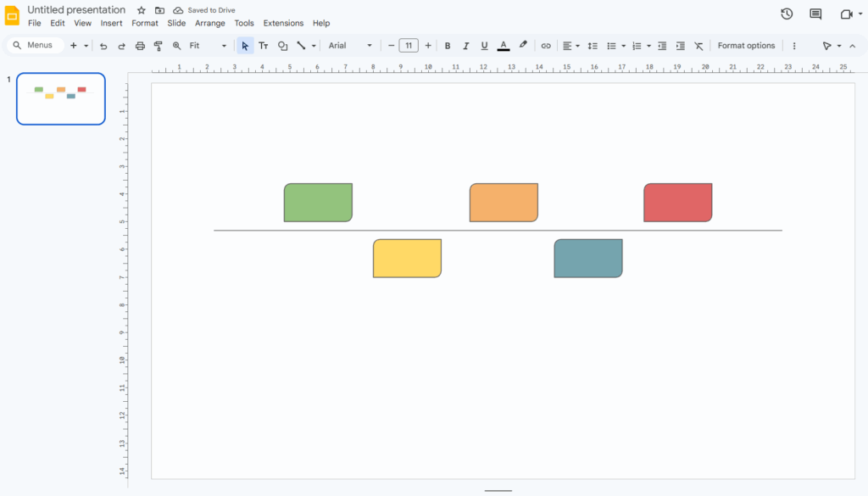Open the Extensions menu

pyautogui.click(x=283, y=24)
